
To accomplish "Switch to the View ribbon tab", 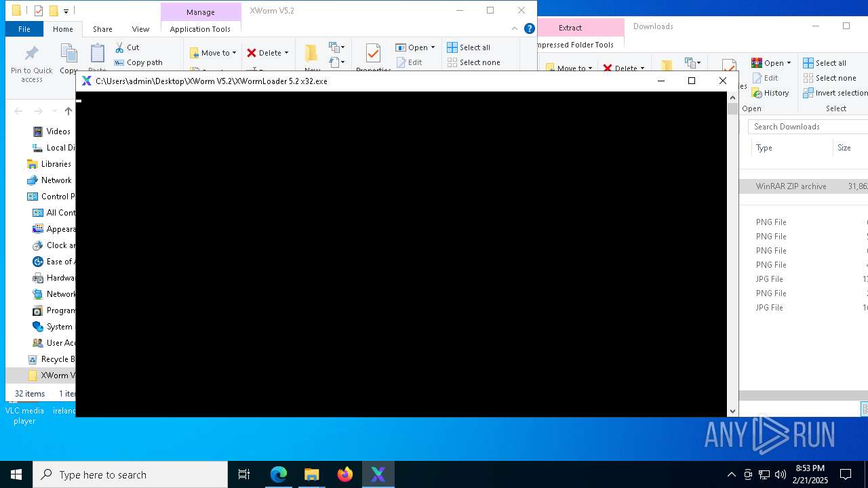I will tap(140, 29).
